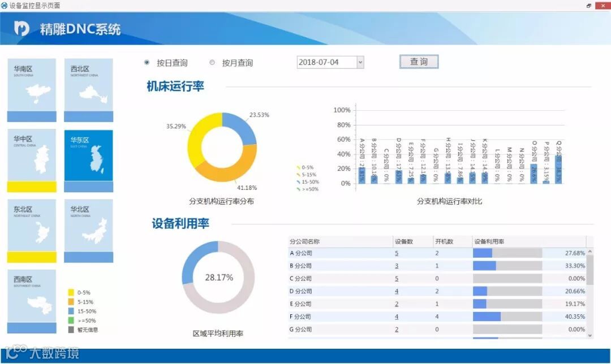Close the 设备监控显示页面 window

click(603, 6)
